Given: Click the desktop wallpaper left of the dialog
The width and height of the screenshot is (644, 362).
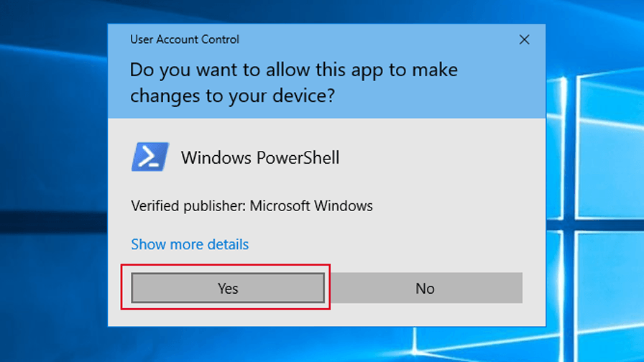Looking at the screenshot, I should point(53,180).
